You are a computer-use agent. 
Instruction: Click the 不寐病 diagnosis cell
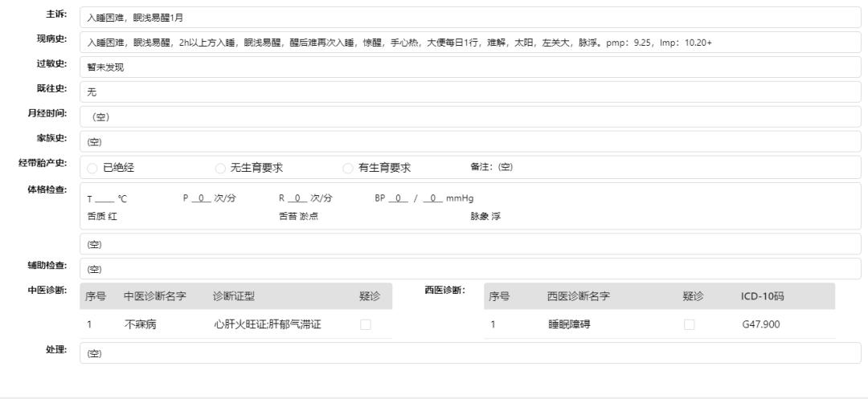(x=140, y=324)
